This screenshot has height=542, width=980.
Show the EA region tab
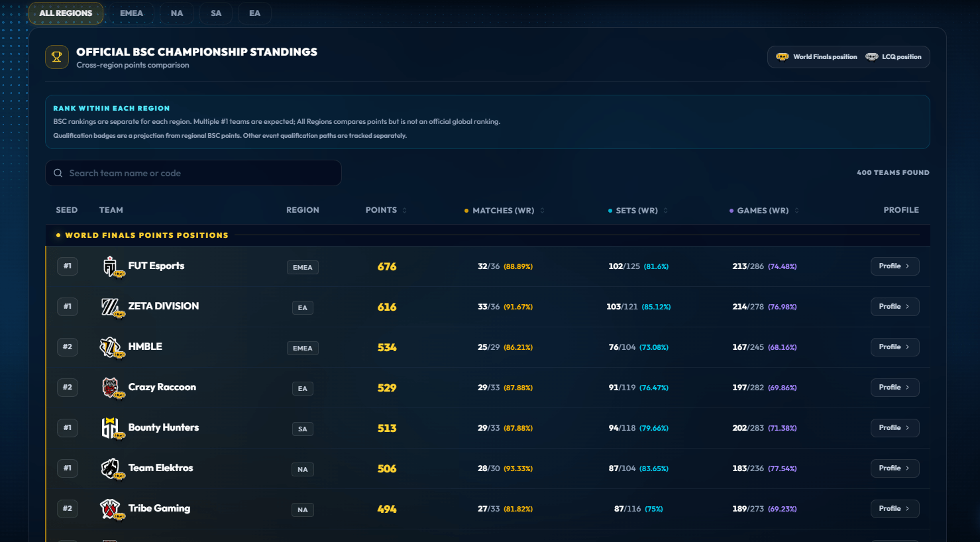tap(254, 13)
